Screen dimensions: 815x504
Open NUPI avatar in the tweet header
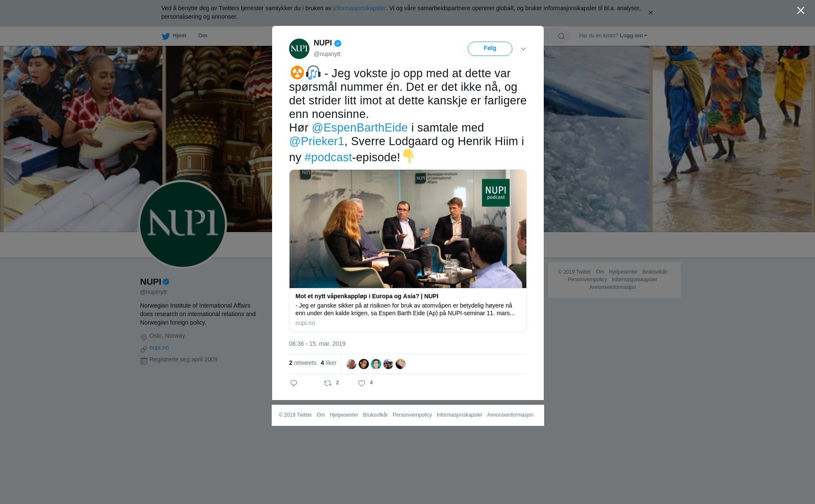coord(299,49)
